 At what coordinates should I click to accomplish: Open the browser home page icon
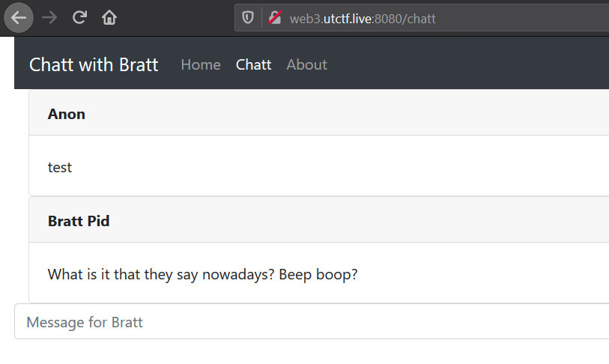(x=109, y=18)
